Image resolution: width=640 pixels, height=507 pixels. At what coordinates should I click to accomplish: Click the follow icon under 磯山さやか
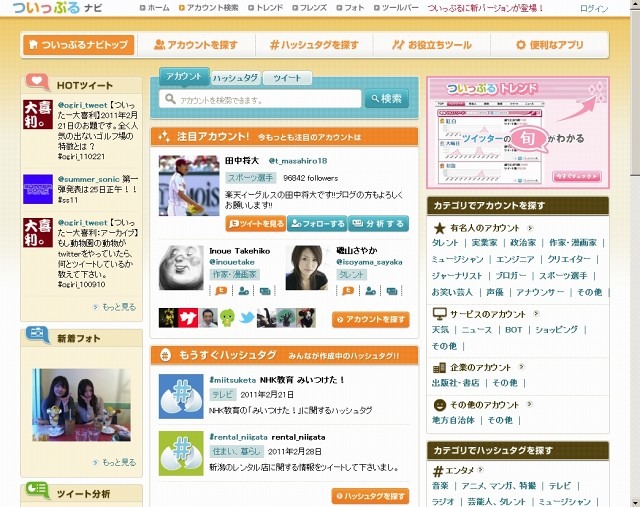(x=371, y=291)
